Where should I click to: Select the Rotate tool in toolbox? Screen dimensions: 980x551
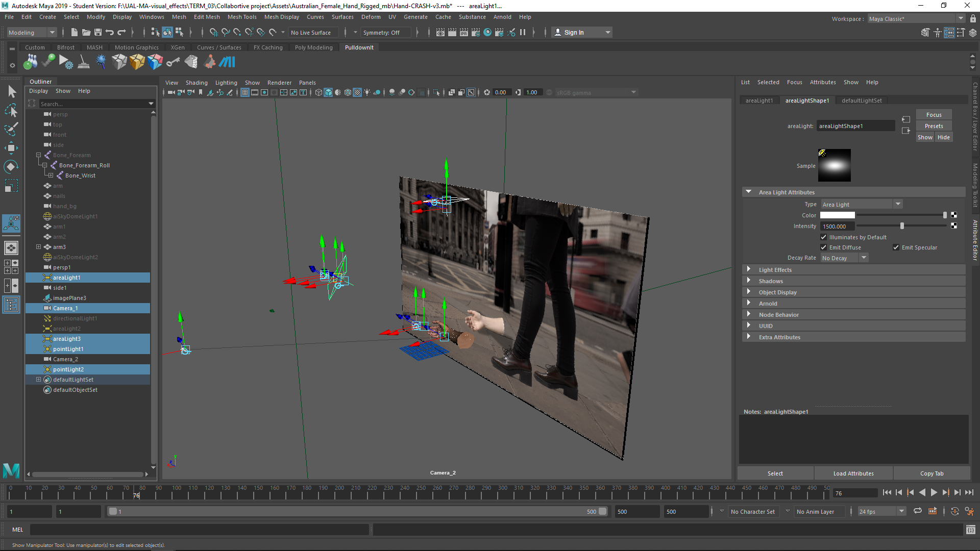click(11, 167)
